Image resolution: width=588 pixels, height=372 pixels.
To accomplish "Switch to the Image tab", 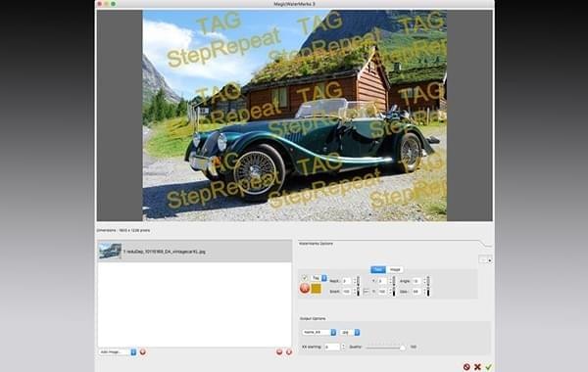I will [395, 270].
